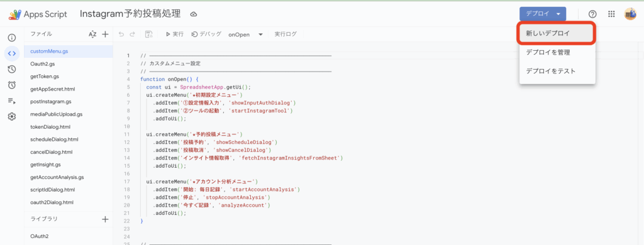The height and width of the screenshot is (245, 644).
Task: Open the Overview info icon in sidebar
Action: point(12,38)
